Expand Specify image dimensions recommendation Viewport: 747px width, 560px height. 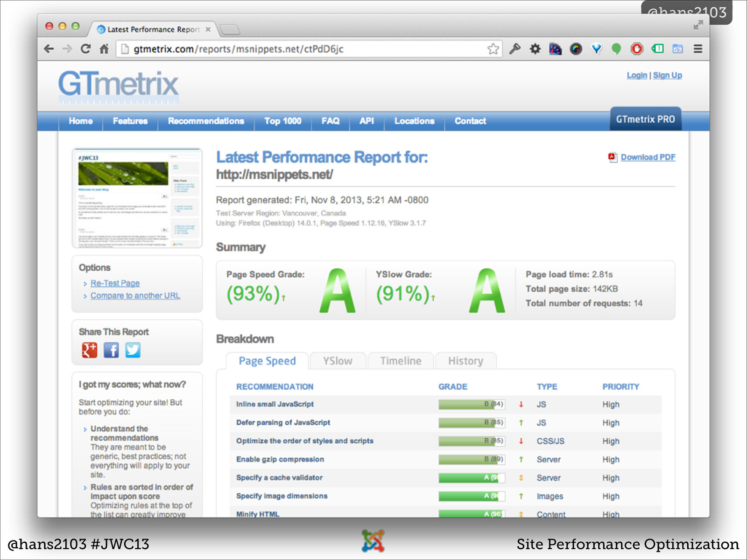(x=282, y=496)
